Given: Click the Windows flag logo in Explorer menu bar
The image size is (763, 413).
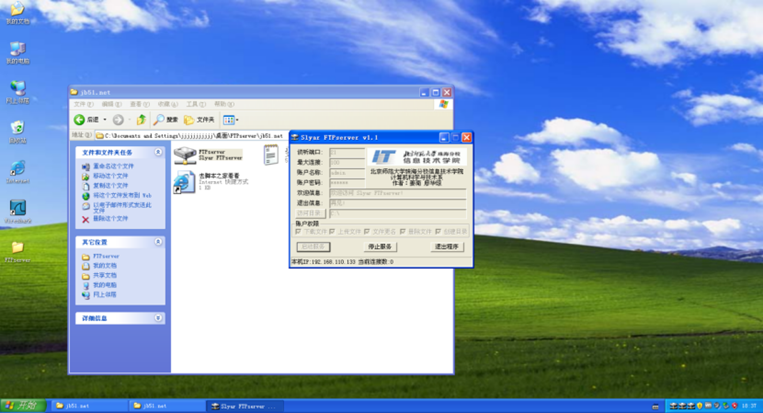Looking at the screenshot, I should [444, 104].
